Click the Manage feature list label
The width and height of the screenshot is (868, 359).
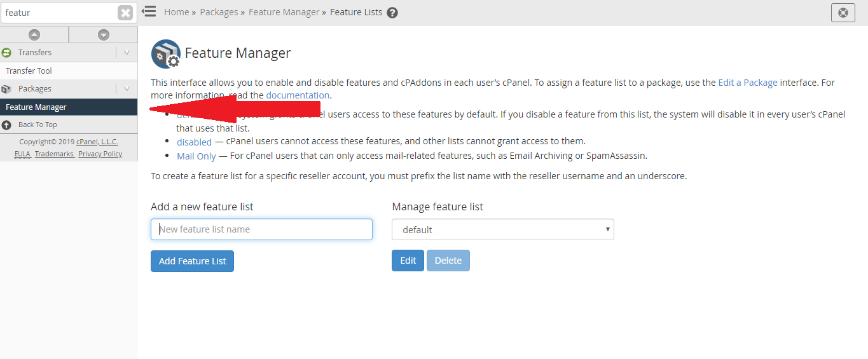pos(437,207)
